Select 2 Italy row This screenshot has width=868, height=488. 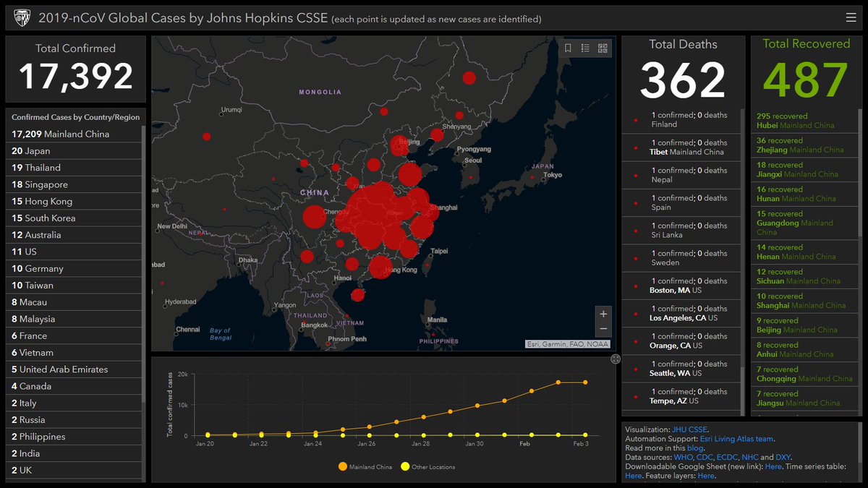pos(75,403)
